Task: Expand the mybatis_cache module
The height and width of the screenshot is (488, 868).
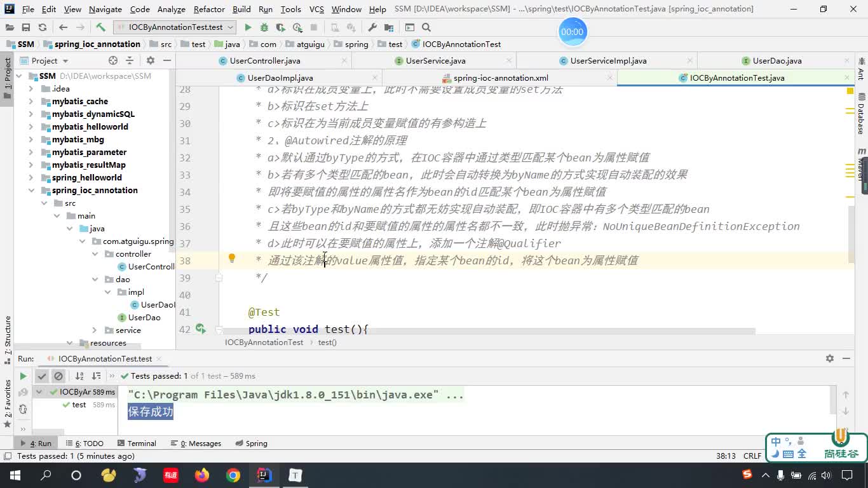Action: pos(31,102)
